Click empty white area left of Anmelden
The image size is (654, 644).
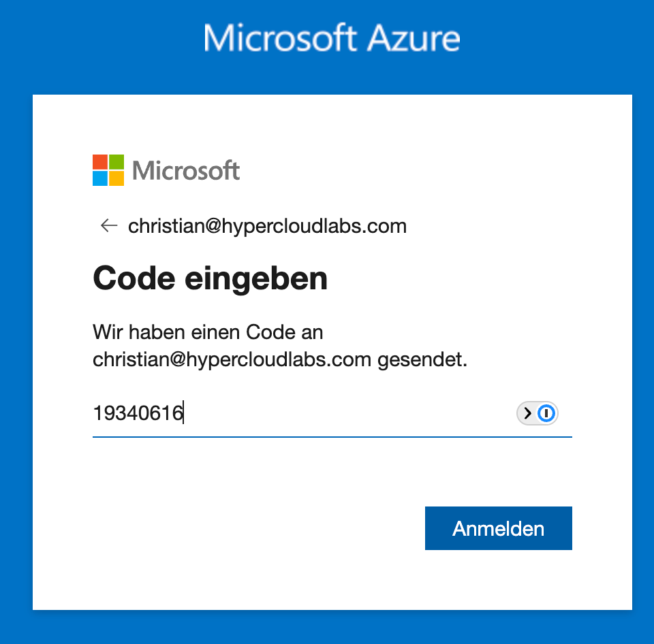pos(259,528)
